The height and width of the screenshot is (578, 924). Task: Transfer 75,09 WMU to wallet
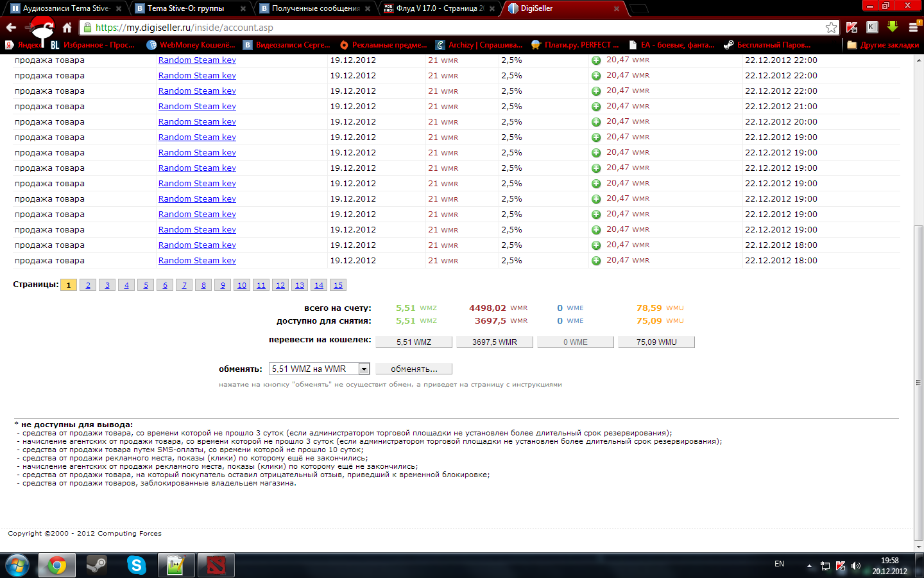656,342
